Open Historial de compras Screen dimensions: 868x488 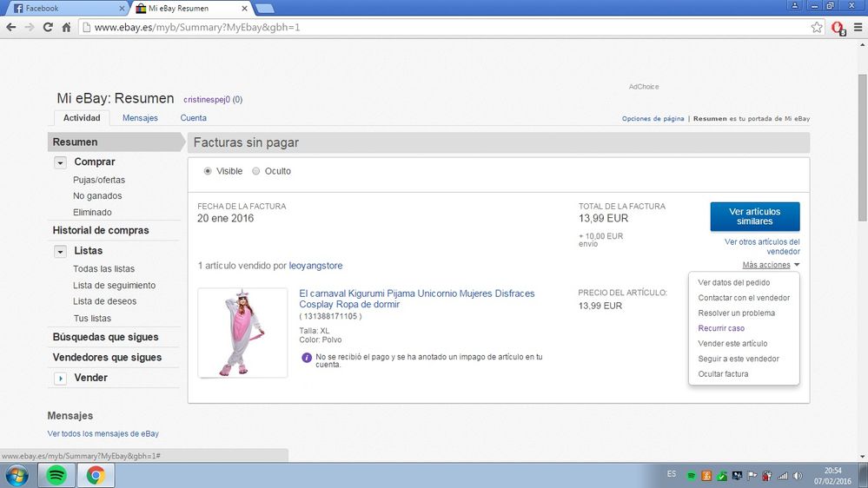[x=100, y=230]
